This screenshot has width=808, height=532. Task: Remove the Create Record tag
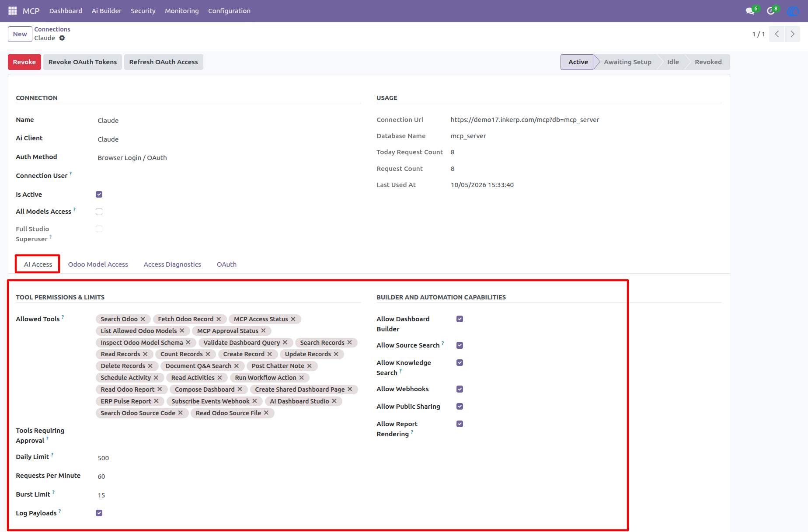[270, 354]
